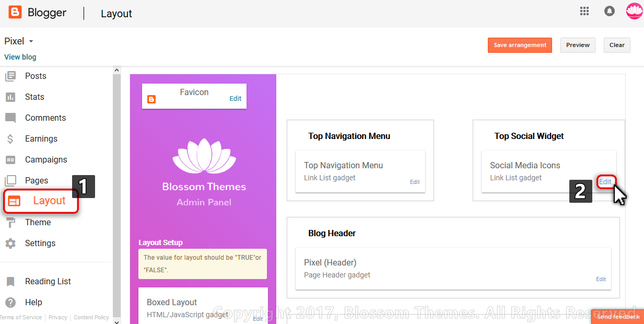Click the Stats bar chart icon
This screenshot has width=644, height=324.
(10, 97)
